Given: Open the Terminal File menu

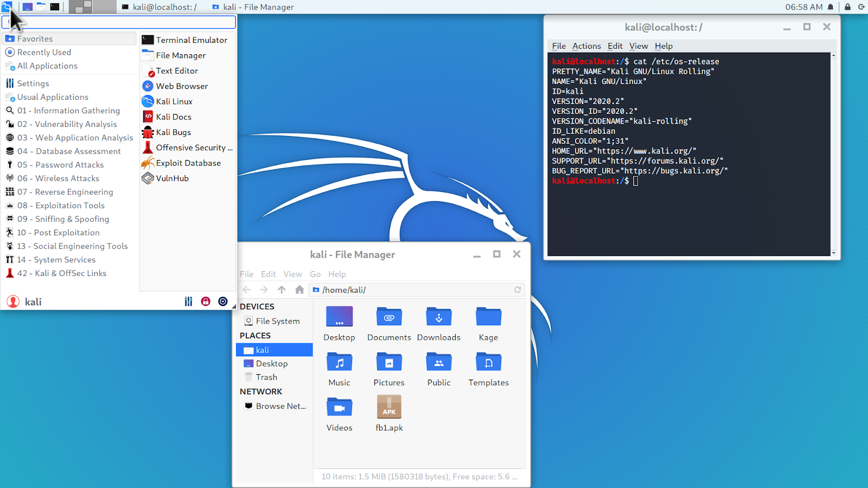Looking at the screenshot, I should pos(559,46).
